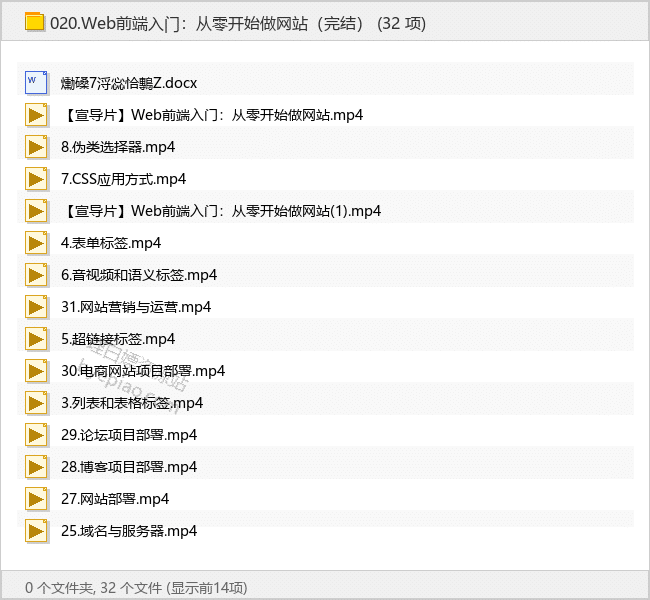Click the yellow folder icon in header
Viewport: 650px width, 600px height.
[x=34, y=22]
